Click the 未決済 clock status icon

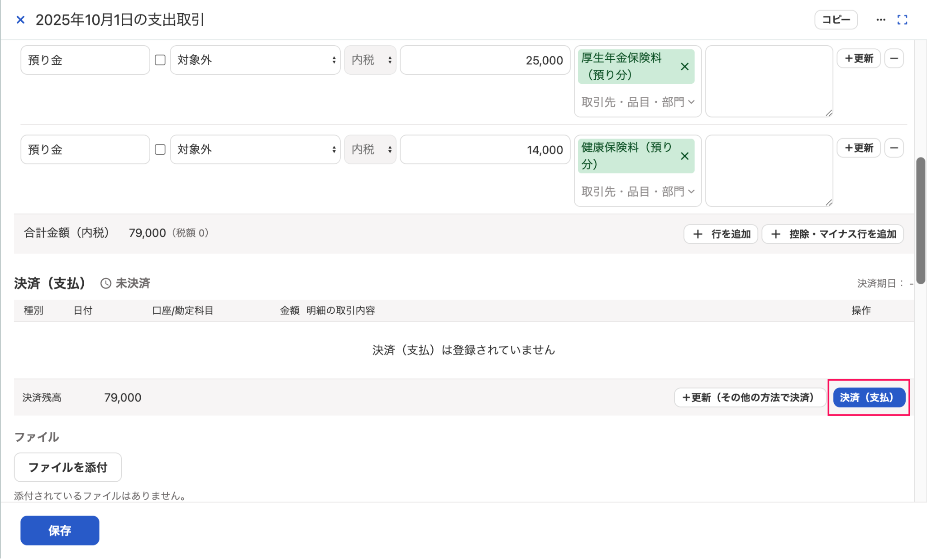coord(105,283)
